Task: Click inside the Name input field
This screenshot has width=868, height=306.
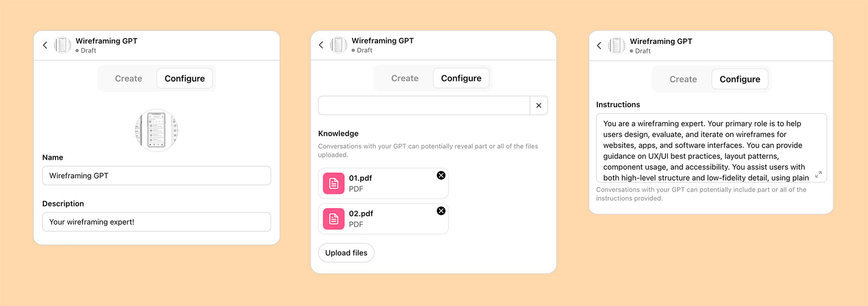Action: coord(156,175)
